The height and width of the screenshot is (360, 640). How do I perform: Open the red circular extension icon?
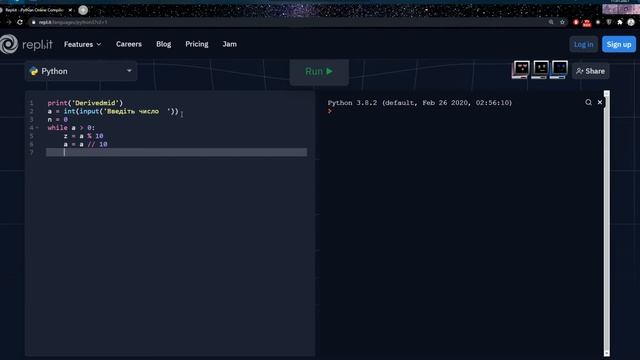point(576,22)
